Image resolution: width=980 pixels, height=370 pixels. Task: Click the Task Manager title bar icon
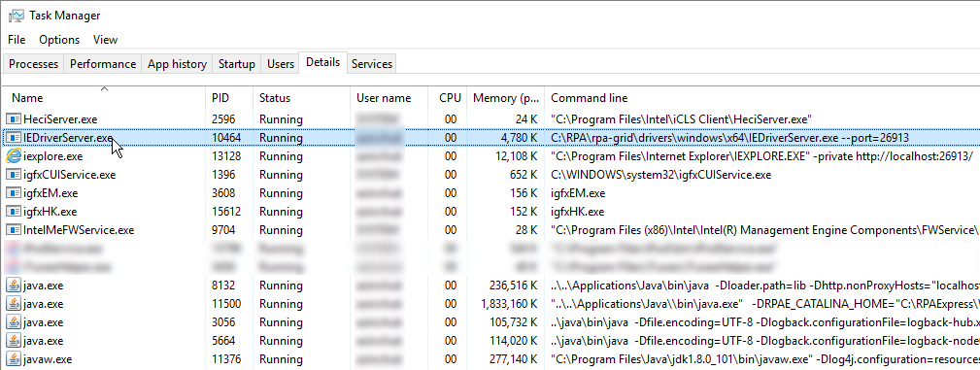pyautogui.click(x=17, y=16)
